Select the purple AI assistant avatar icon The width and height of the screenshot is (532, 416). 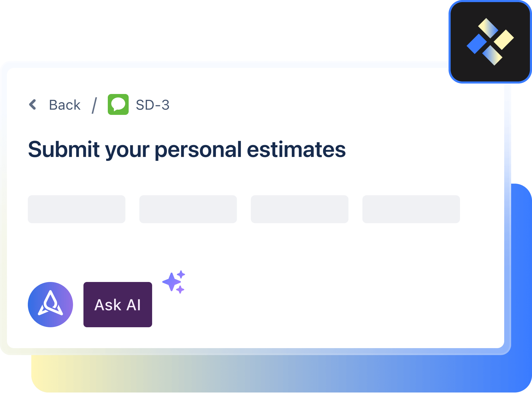coord(50,305)
